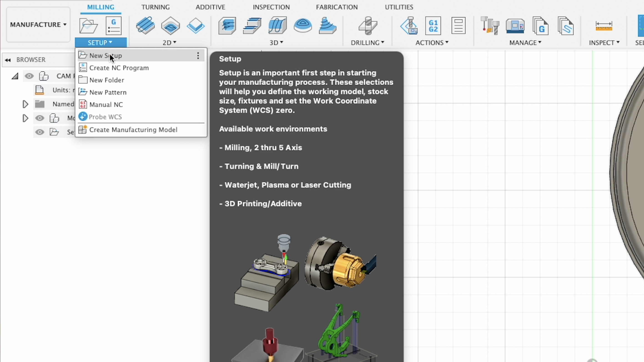Select Create Manufacturing Model menu item
The height and width of the screenshot is (362, 644).
pos(133,130)
